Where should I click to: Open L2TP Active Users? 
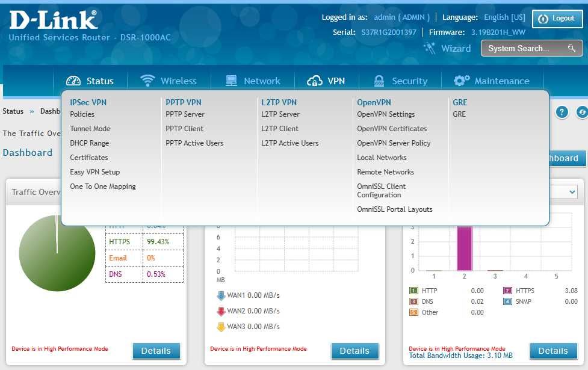(290, 143)
